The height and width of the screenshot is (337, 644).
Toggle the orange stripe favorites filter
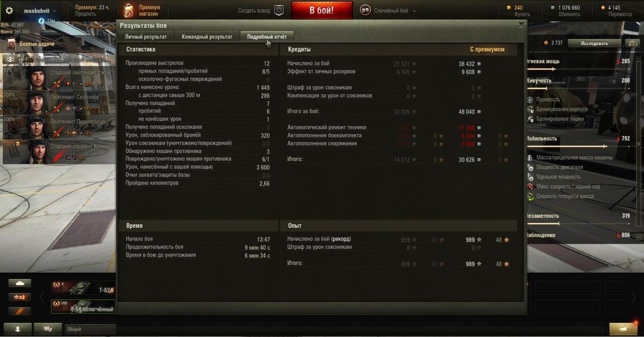point(19,311)
